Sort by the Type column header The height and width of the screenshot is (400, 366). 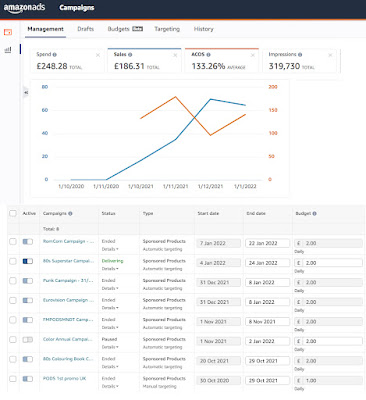click(148, 213)
